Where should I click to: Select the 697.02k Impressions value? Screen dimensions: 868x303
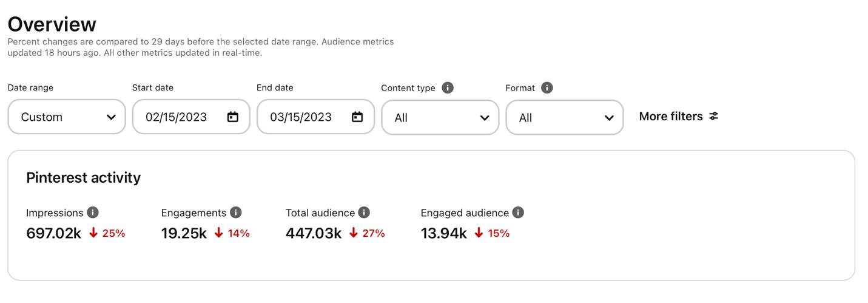coord(53,233)
